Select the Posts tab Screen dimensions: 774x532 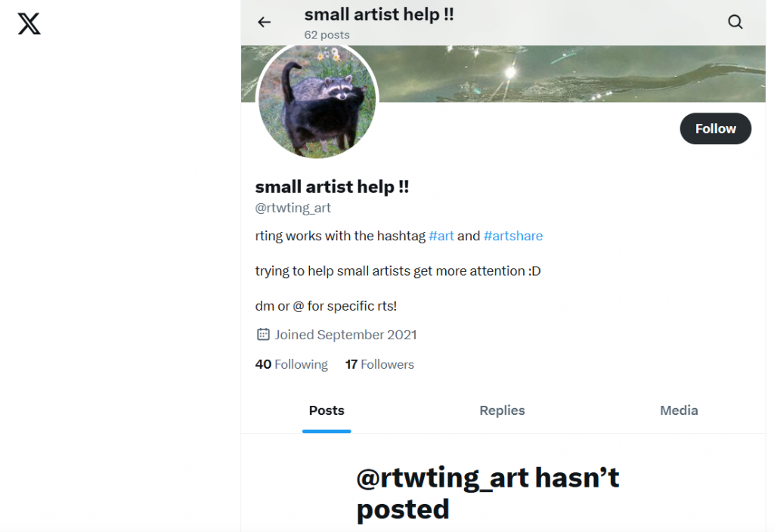(x=327, y=410)
